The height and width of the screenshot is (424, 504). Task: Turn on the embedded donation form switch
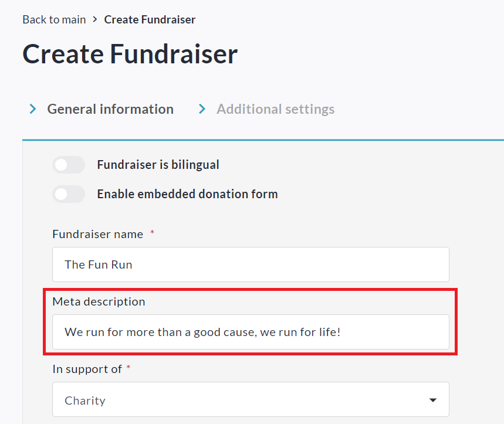[69, 194]
